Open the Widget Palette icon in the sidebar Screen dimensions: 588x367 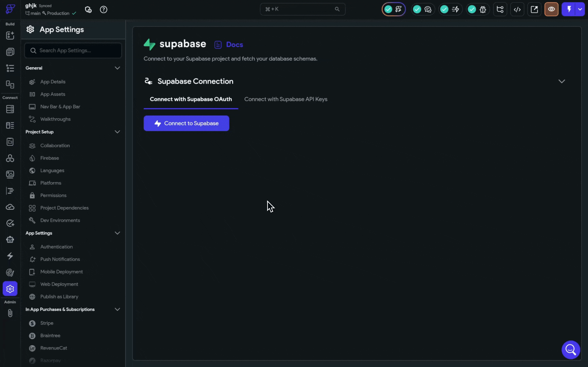pos(10,35)
